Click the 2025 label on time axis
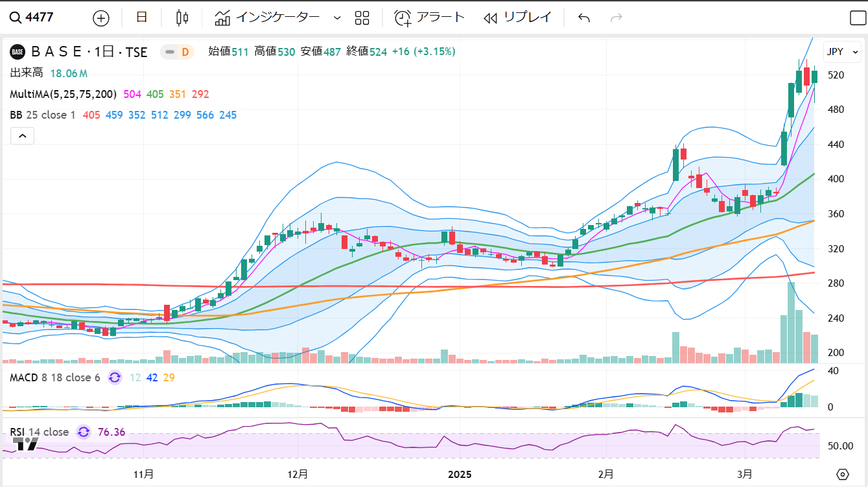Viewport: 868px width, 487px height. pyautogui.click(x=460, y=474)
